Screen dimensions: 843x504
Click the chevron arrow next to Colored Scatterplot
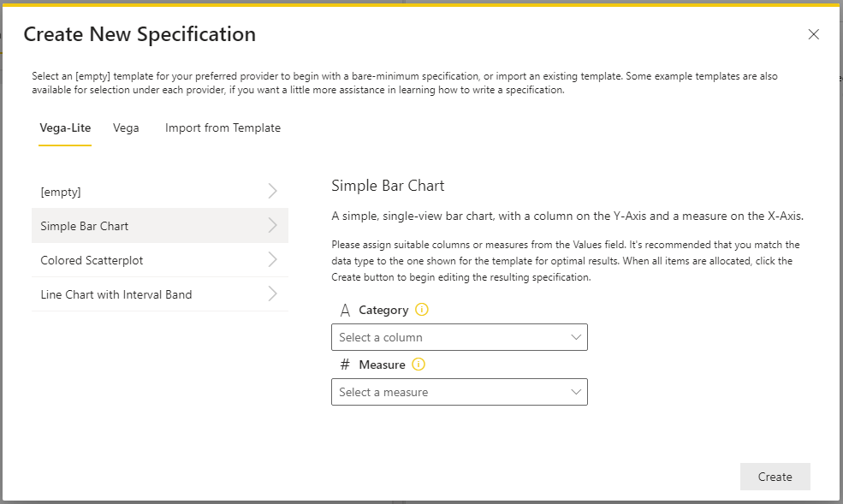[x=272, y=260]
